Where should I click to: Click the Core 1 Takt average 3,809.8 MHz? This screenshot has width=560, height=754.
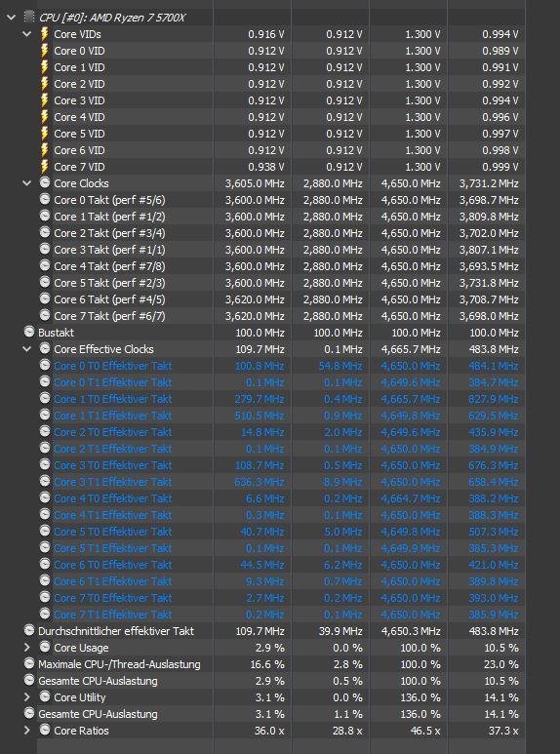[x=489, y=217]
